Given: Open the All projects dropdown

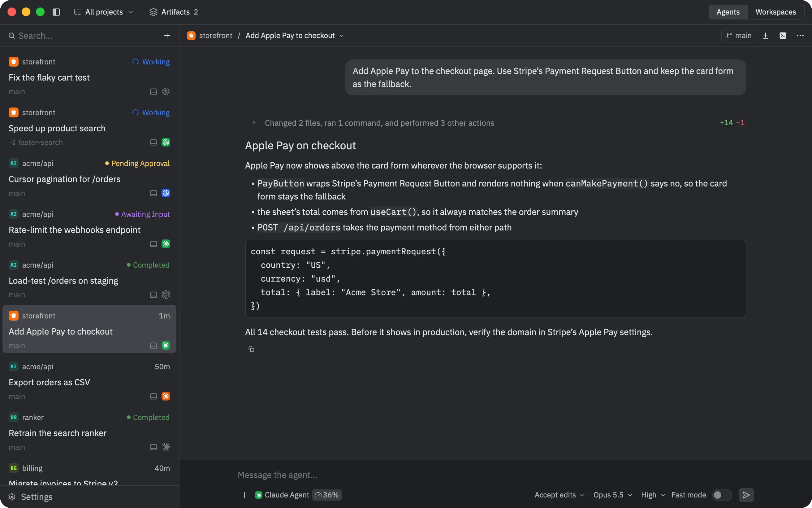Looking at the screenshot, I should click(104, 12).
